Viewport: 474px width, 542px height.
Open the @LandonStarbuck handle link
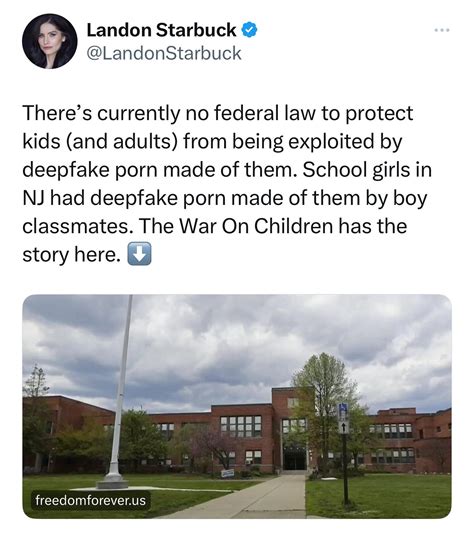click(x=164, y=54)
